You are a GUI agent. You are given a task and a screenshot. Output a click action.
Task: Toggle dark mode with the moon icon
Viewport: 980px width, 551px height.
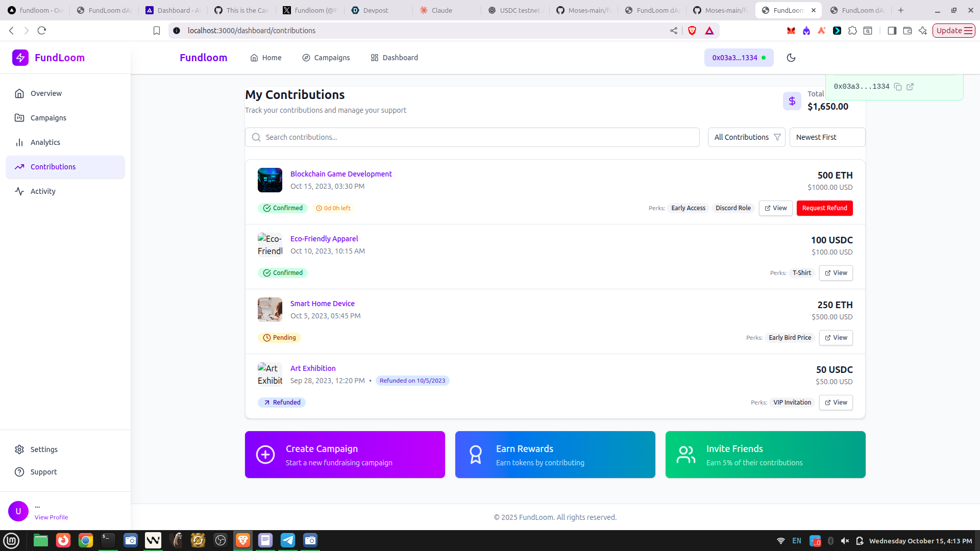pos(791,58)
